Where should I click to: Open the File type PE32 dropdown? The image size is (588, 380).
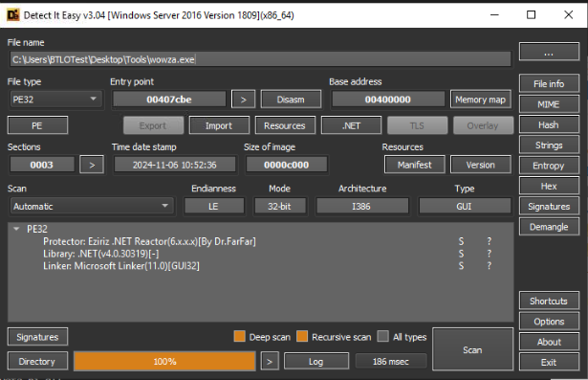tap(55, 100)
